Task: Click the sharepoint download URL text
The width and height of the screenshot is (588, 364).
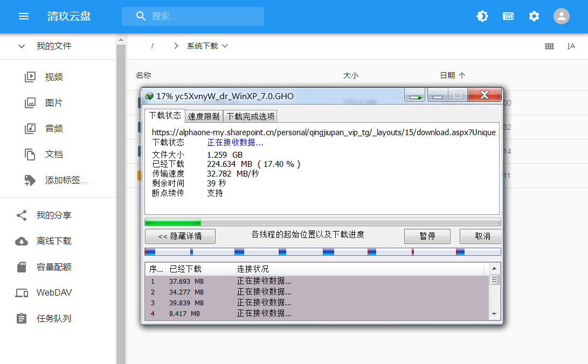Action: [323, 132]
